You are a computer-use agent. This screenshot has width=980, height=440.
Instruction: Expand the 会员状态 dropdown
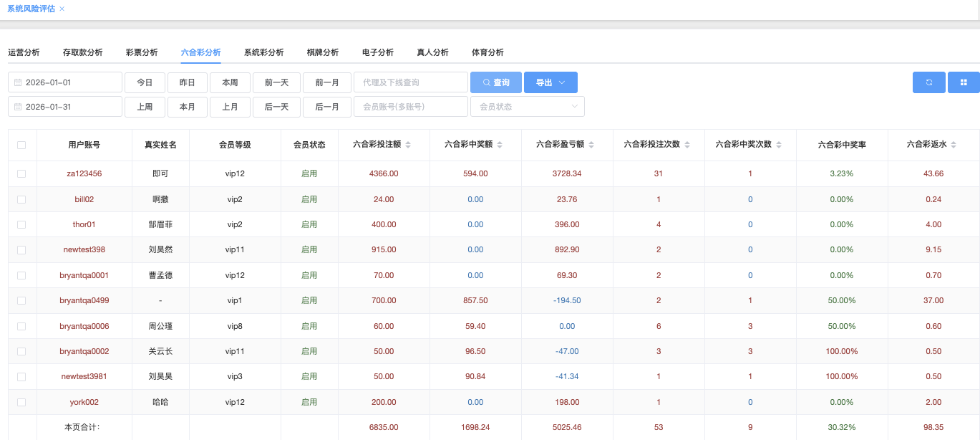[527, 107]
